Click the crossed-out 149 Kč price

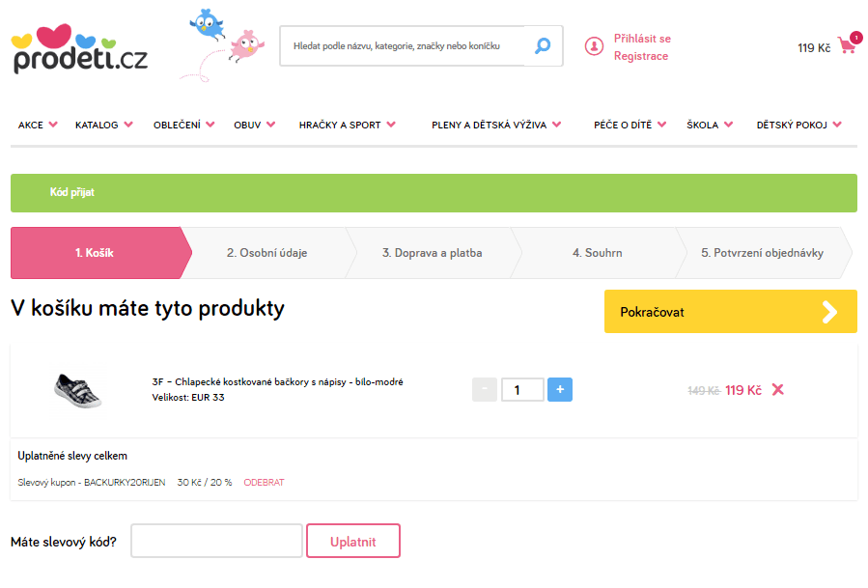(x=704, y=391)
